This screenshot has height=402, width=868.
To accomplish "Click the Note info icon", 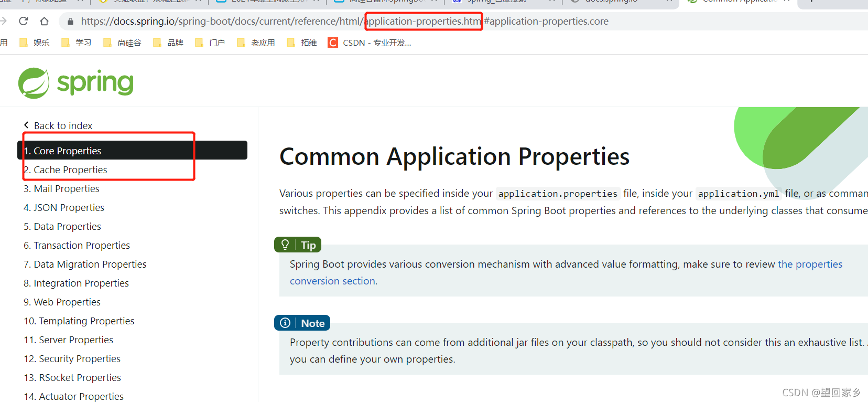I will tap(285, 323).
